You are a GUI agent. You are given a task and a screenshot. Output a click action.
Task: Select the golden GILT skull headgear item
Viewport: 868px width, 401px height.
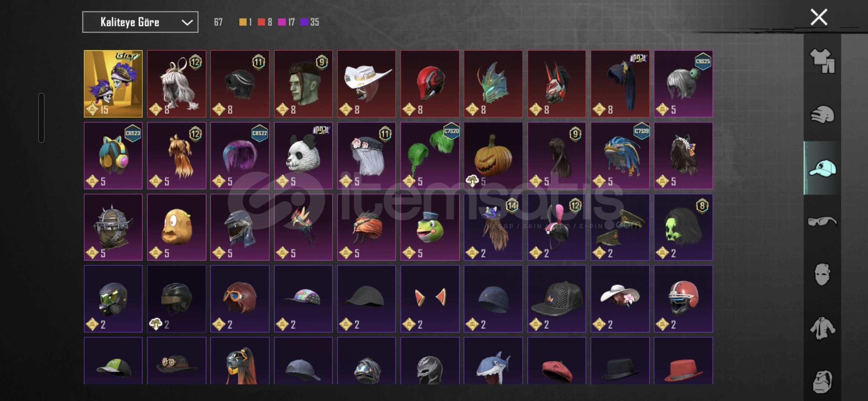[113, 84]
